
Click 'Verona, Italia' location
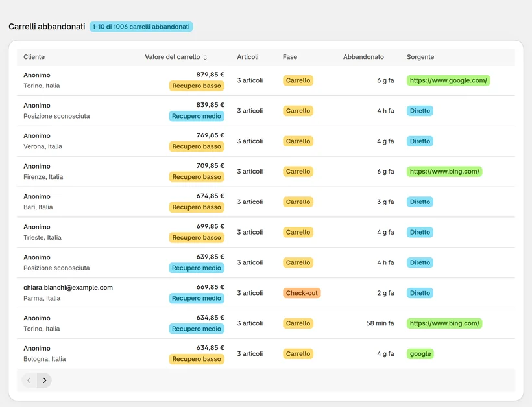[43, 146]
